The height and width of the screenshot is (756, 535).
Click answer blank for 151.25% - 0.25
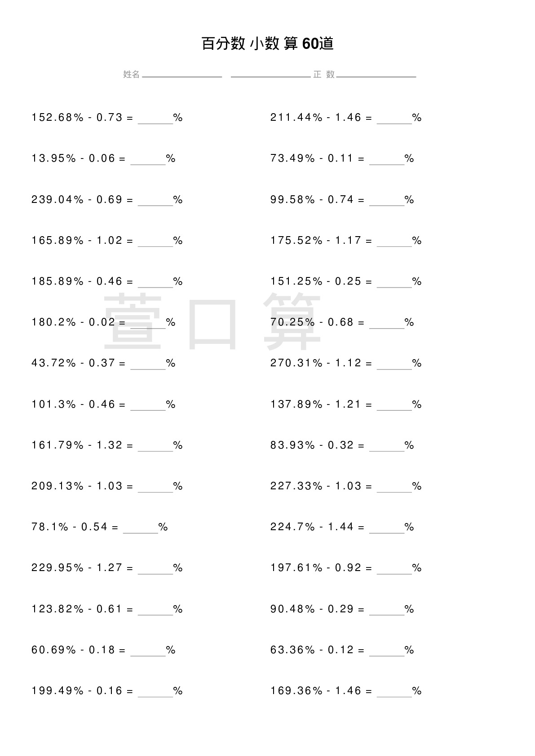(394, 283)
